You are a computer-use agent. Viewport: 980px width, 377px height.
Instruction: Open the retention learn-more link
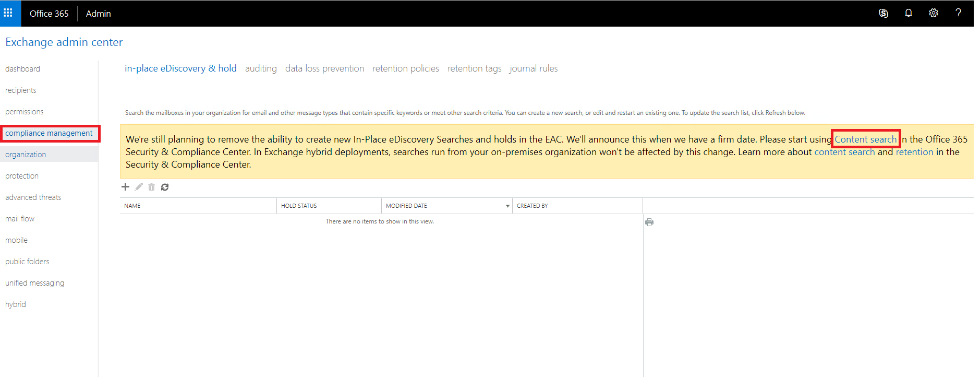click(914, 152)
